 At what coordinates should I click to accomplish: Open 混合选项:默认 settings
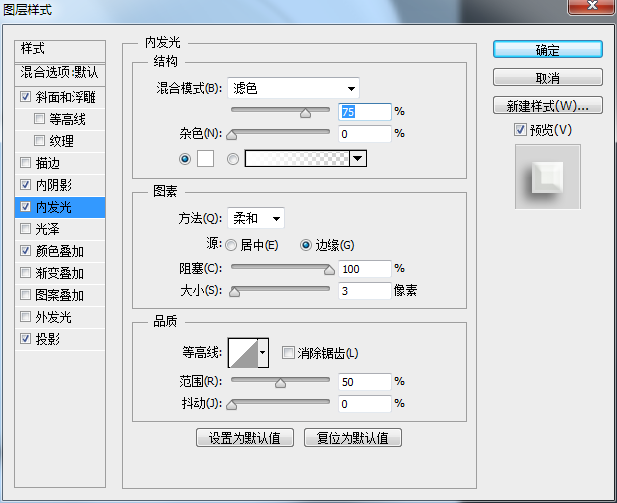60,74
